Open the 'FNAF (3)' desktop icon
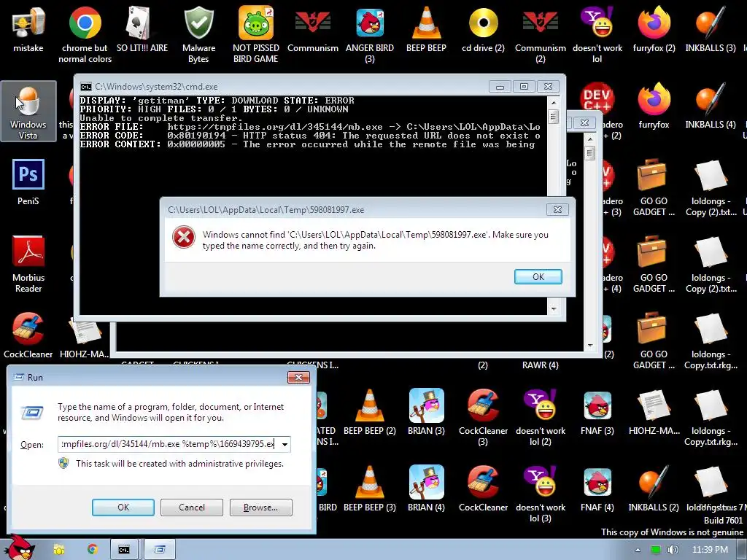The image size is (747, 560). pyautogui.click(x=597, y=412)
